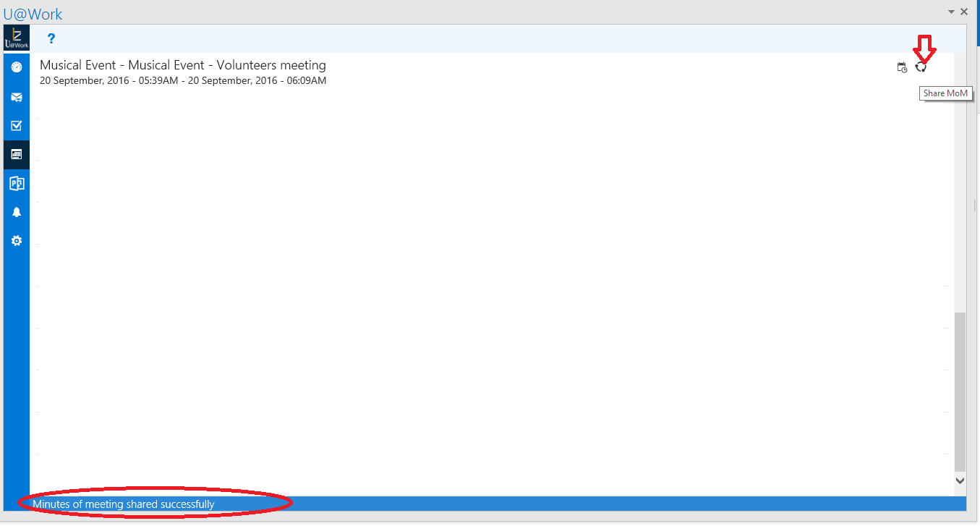Open the task pane options dropdown arrow
The height and width of the screenshot is (526, 980).
(x=951, y=12)
